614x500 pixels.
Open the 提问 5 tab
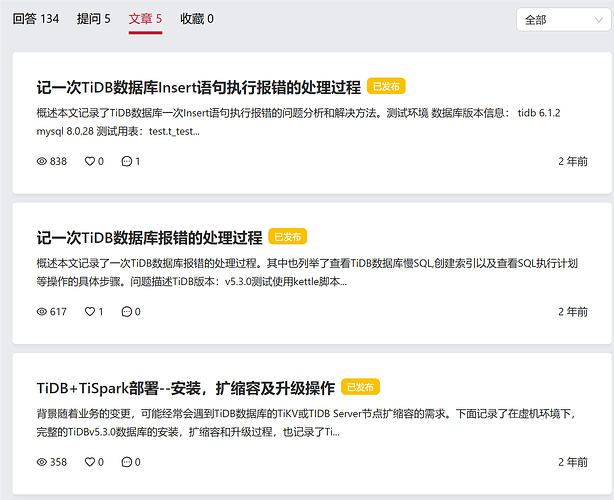click(x=94, y=19)
